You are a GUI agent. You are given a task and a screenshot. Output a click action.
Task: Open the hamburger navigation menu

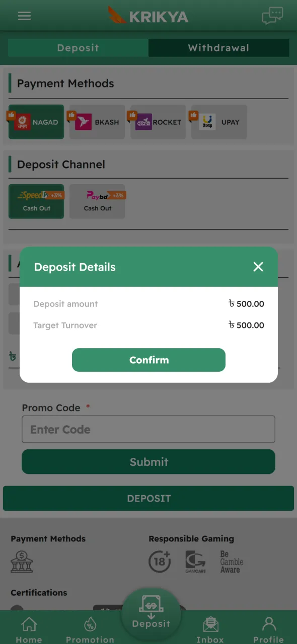click(24, 16)
